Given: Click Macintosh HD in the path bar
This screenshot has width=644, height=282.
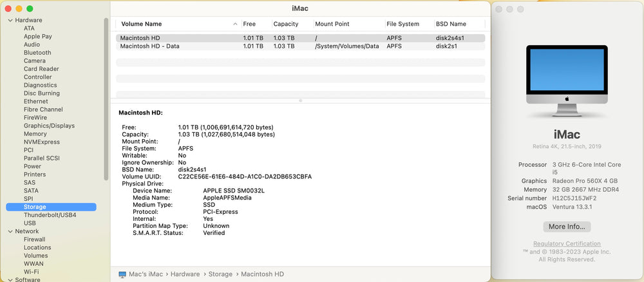Looking at the screenshot, I should point(263,274).
